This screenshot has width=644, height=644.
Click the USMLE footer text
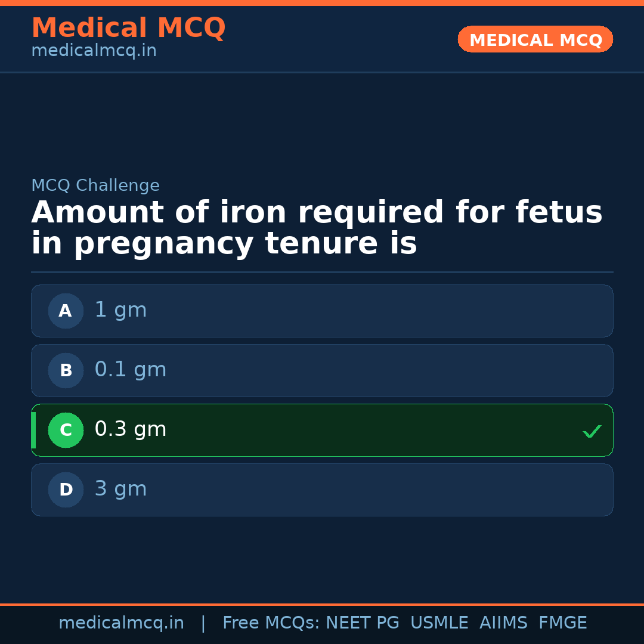[x=439, y=623]
